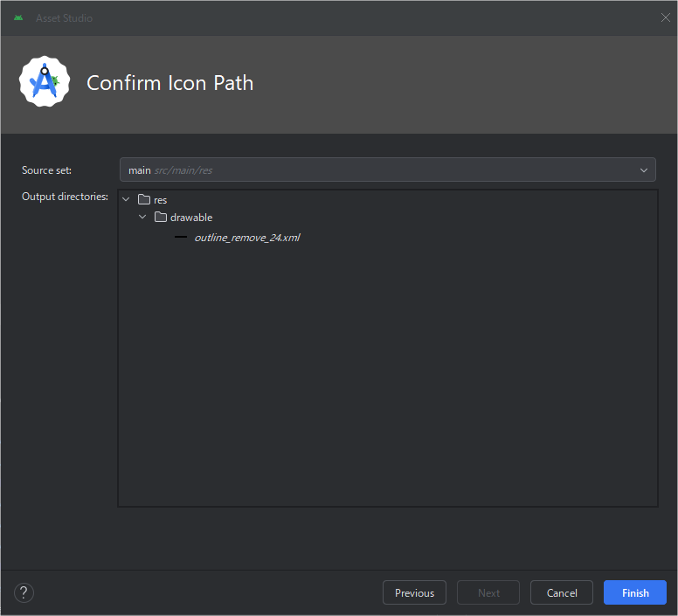The image size is (678, 616).
Task: Open the help question mark icon
Action: tap(24, 592)
